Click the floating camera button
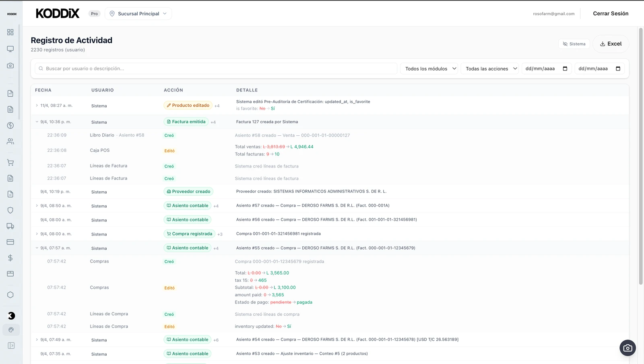644x364 pixels. click(627, 348)
